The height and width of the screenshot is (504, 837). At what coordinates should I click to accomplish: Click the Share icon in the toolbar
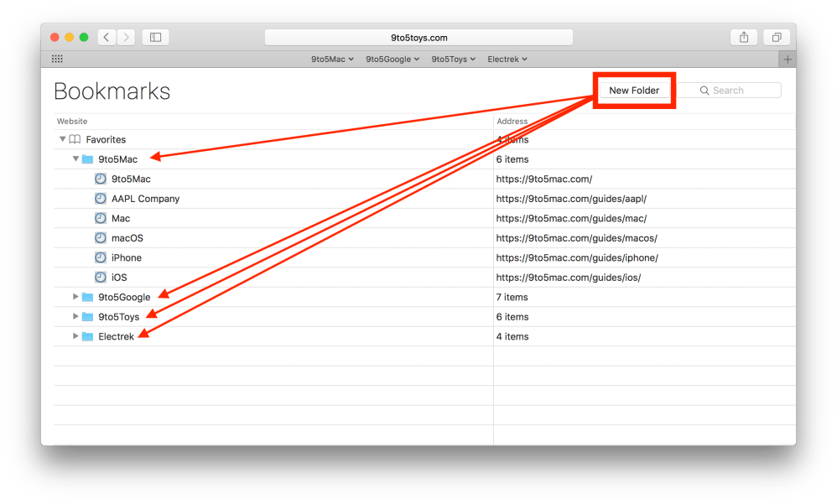point(743,37)
